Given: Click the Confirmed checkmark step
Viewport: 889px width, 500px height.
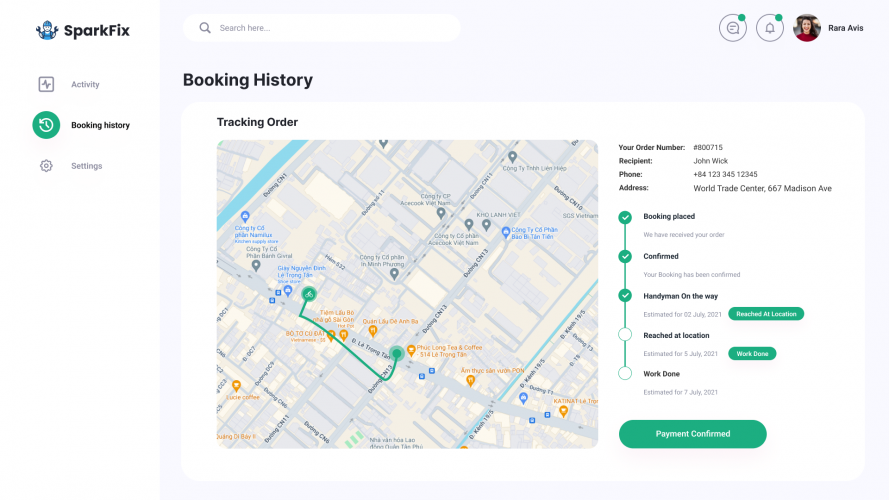Looking at the screenshot, I should pyautogui.click(x=625, y=256).
